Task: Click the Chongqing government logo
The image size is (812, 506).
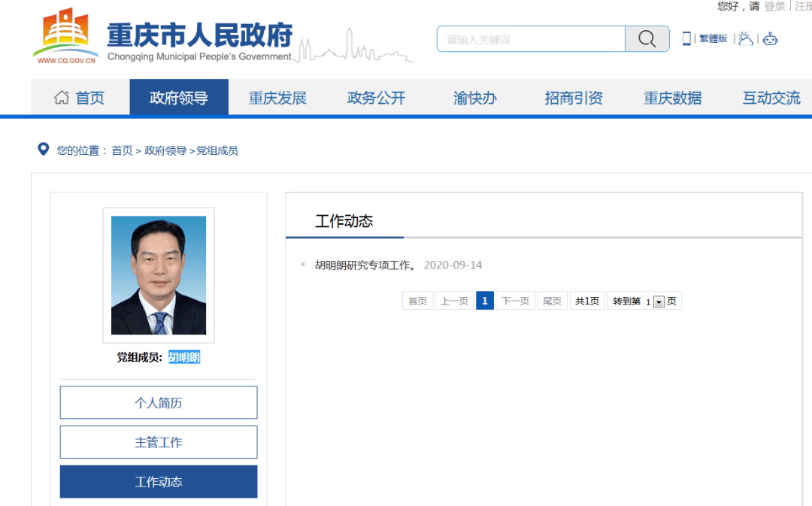Action: [x=66, y=36]
